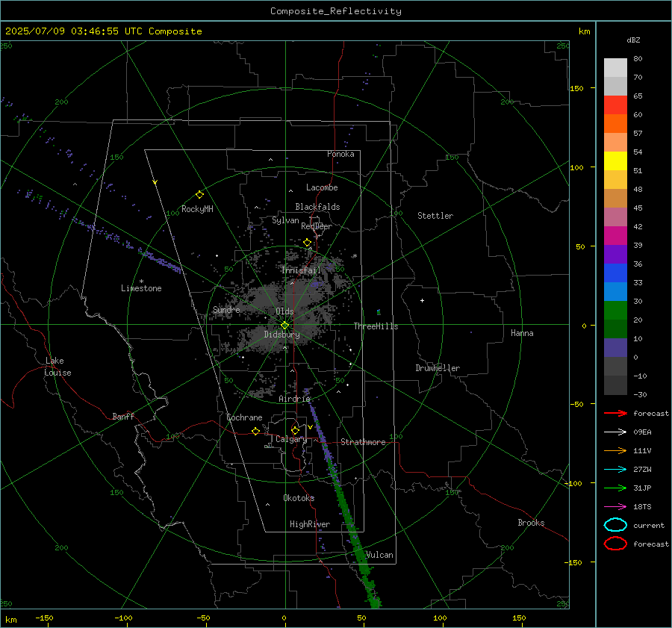The height and width of the screenshot is (628, 672).
Task: Click the Airdrie city label
Action: click(x=294, y=399)
